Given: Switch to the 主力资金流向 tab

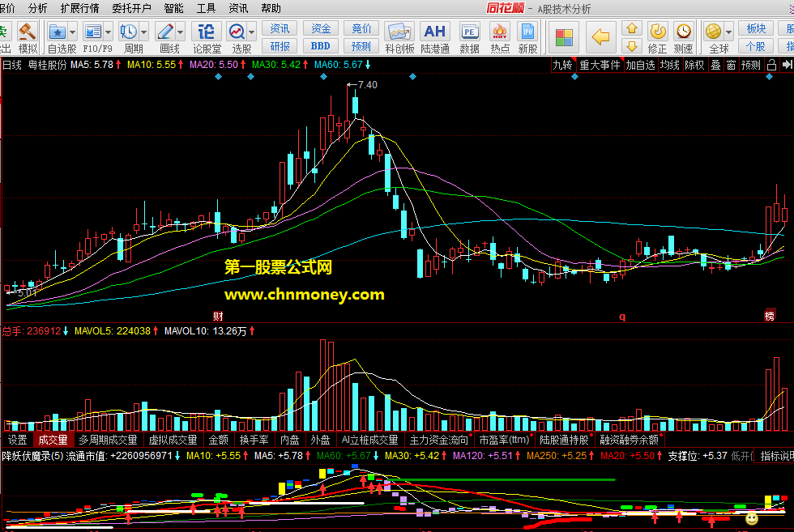Looking at the screenshot, I should coord(438,440).
